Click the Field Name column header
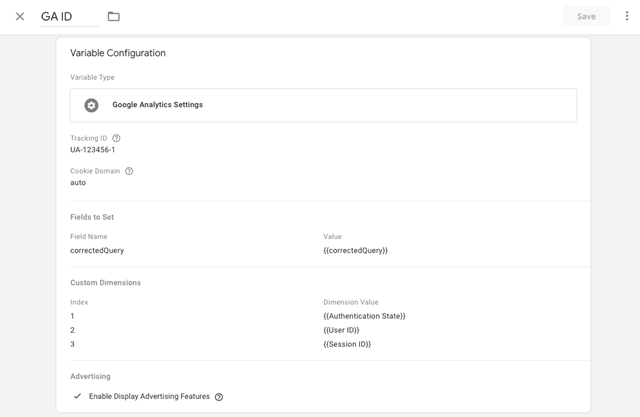 coord(89,237)
